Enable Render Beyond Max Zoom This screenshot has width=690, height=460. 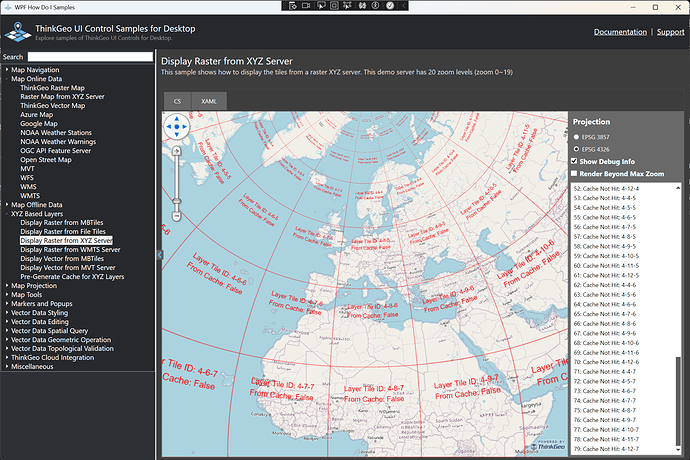pyautogui.click(x=574, y=173)
